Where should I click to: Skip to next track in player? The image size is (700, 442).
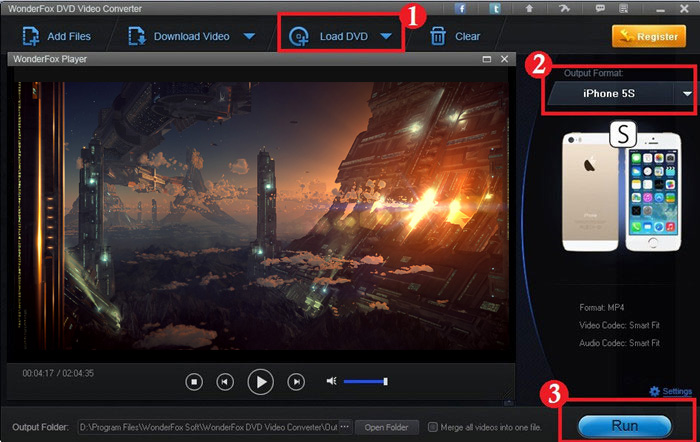(296, 382)
